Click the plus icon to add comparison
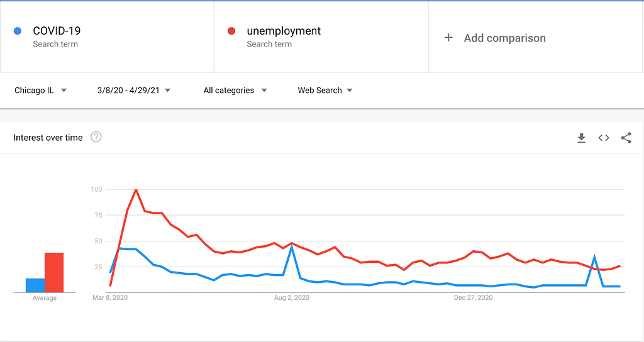The height and width of the screenshot is (342, 644). pyautogui.click(x=448, y=38)
